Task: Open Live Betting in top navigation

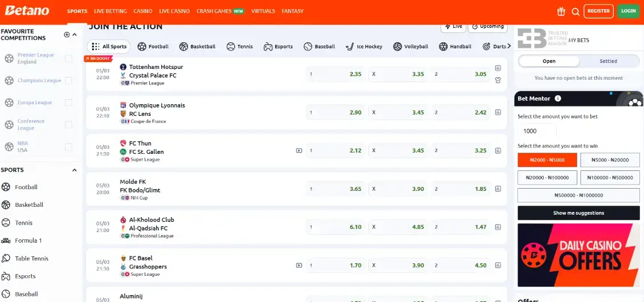Action: point(111,11)
